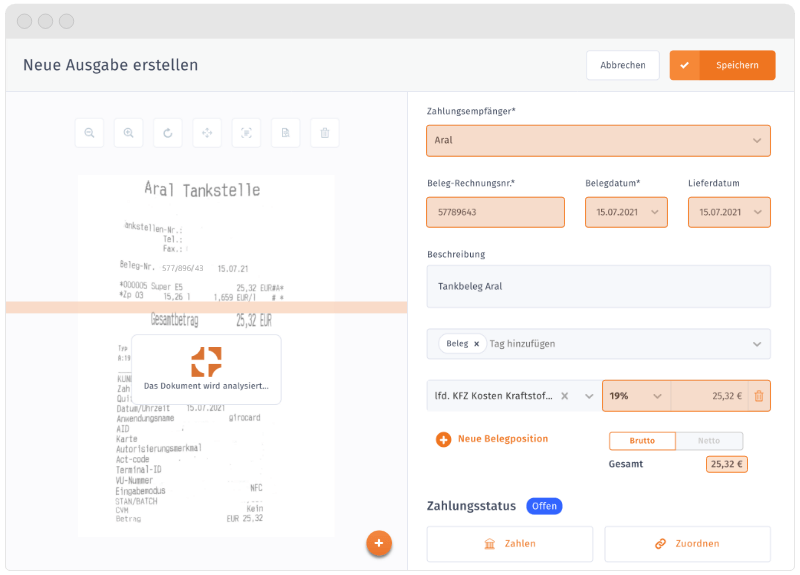Image resolution: width=800 pixels, height=575 pixels.
Task: Click the Gesamtbetrag line on the receipt
Action: coord(211,320)
